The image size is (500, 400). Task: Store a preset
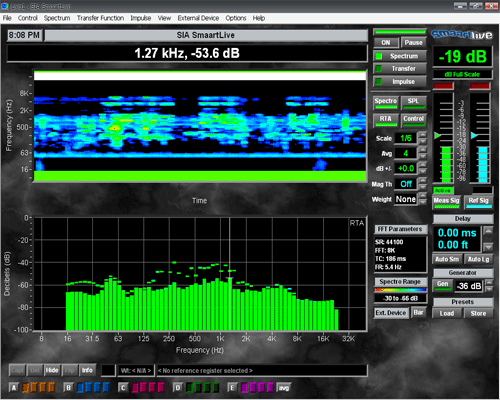[478, 313]
